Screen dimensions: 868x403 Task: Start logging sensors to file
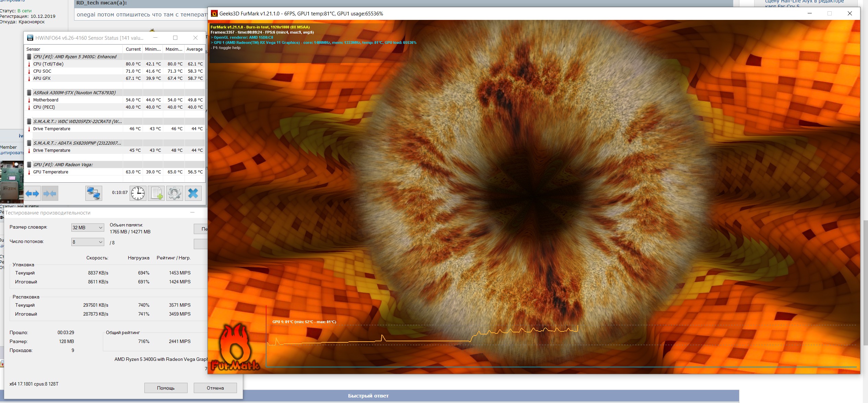pos(156,193)
